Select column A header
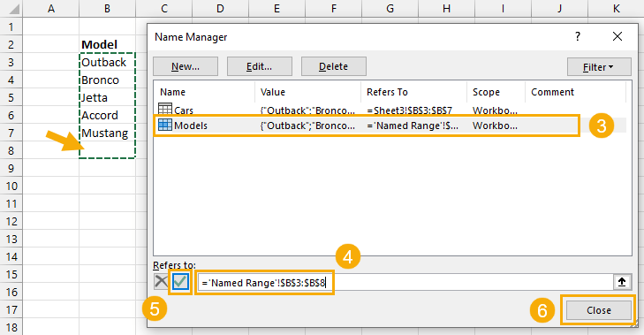 point(51,9)
